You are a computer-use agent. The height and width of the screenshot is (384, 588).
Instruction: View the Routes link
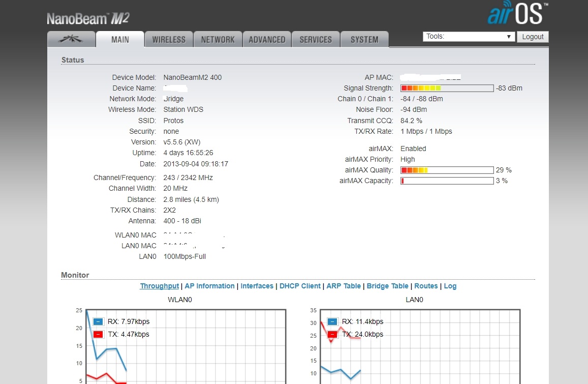pyautogui.click(x=426, y=286)
